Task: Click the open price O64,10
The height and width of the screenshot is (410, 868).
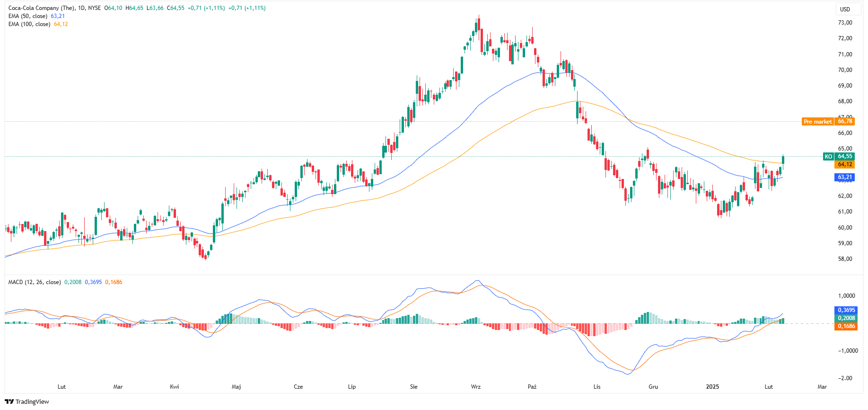Action: coord(114,8)
